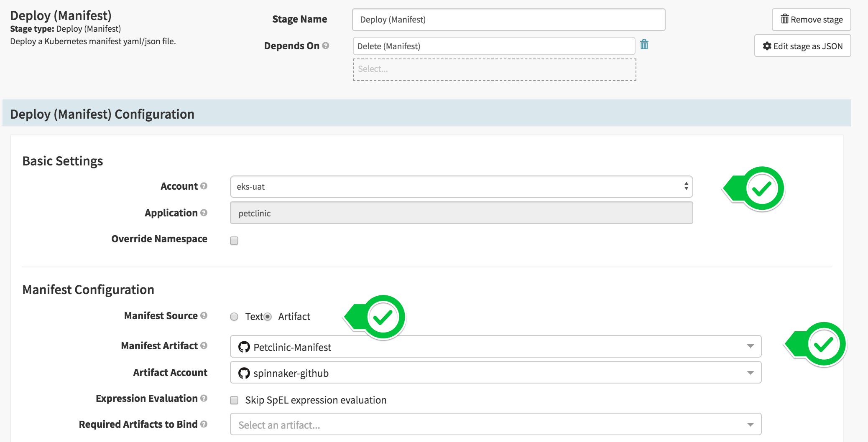The width and height of the screenshot is (868, 442).
Task: Click the help icon next to Depends On
Action: point(326,46)
